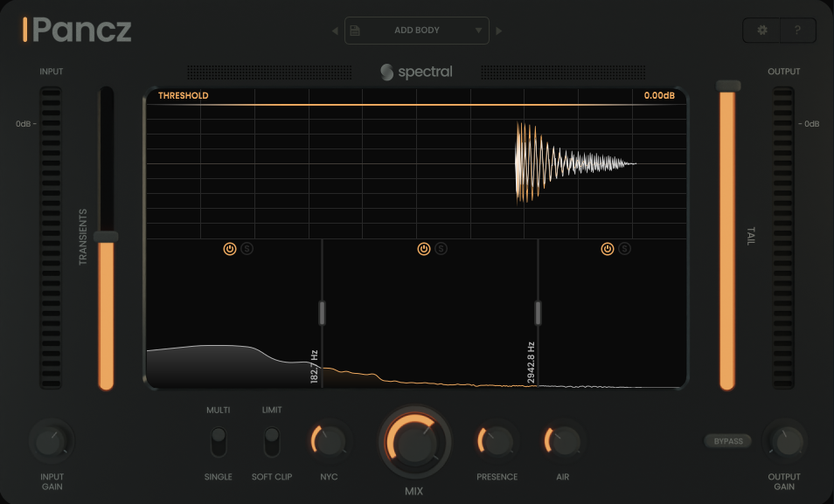Flip the Limit/Soft Clip switch
This screenshot has height=504, width=834.
(272, 441)
